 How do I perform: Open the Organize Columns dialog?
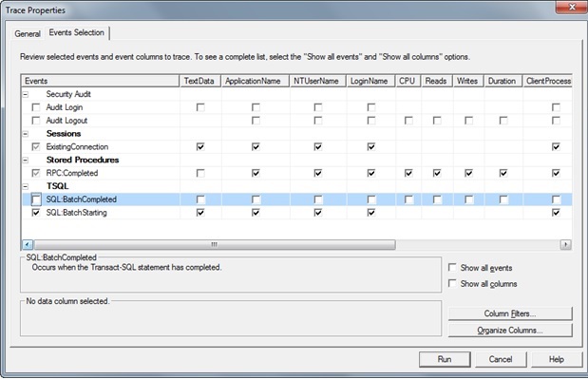[x=510, y=331]
